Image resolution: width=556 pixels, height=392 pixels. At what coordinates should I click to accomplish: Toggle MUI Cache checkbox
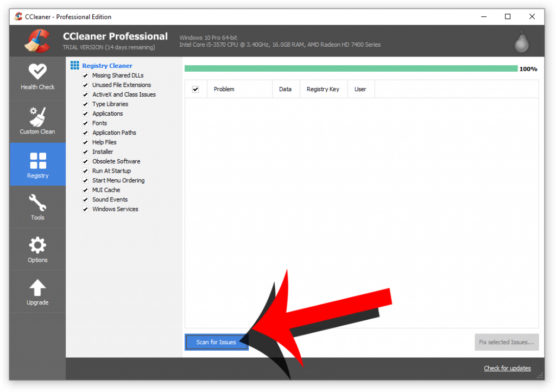coord(85,191)
